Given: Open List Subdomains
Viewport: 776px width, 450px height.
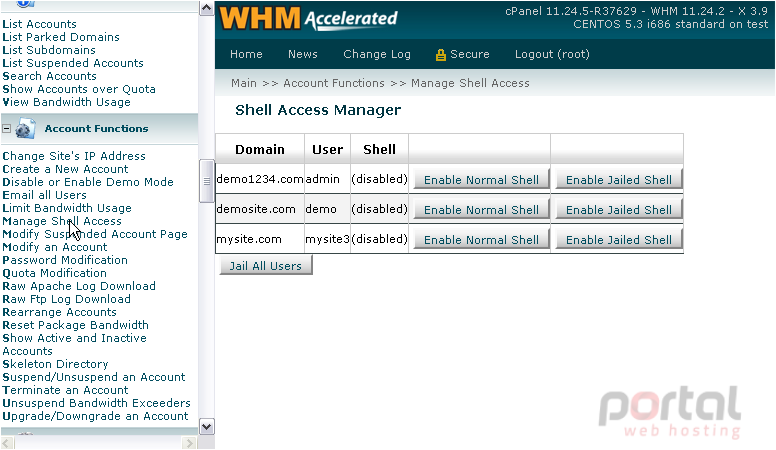Looking at the screenshot, I should pyautogui.click(x=49, y=50).
